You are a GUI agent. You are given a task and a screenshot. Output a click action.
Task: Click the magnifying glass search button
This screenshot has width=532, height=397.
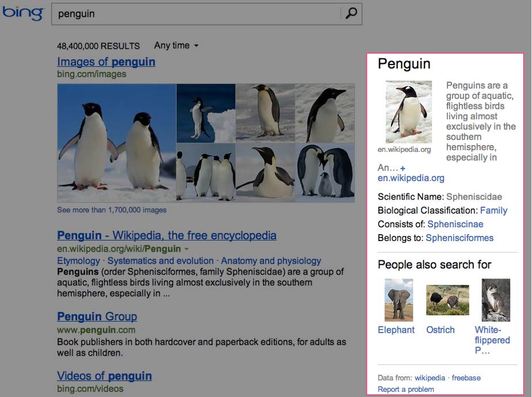[351, 14]
